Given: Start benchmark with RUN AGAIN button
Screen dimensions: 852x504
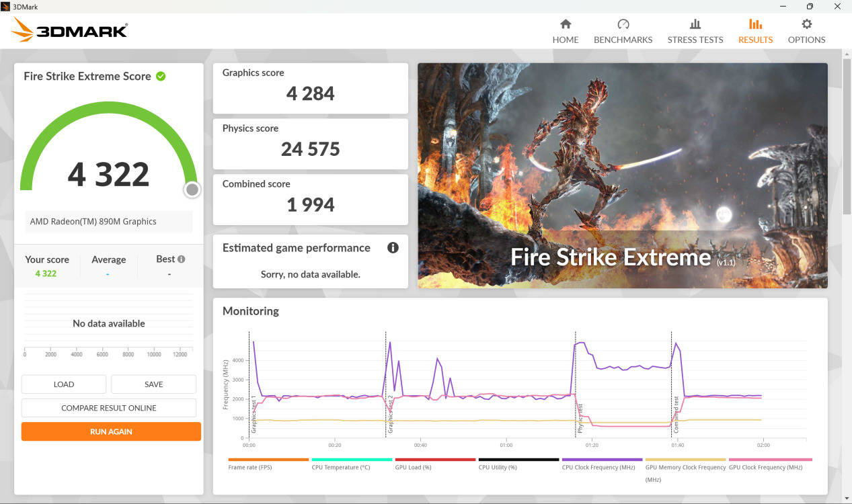Looking at the screenshot, I should point(111,431).
